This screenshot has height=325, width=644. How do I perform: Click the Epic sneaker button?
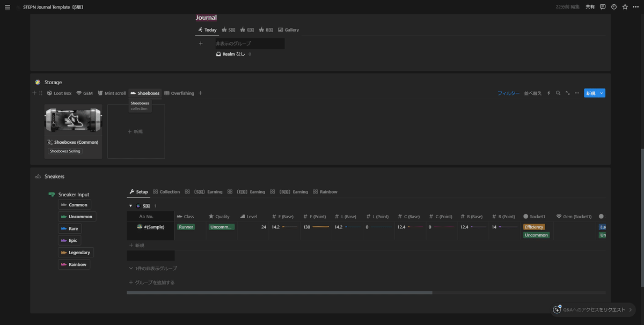[x=70, y=240]
